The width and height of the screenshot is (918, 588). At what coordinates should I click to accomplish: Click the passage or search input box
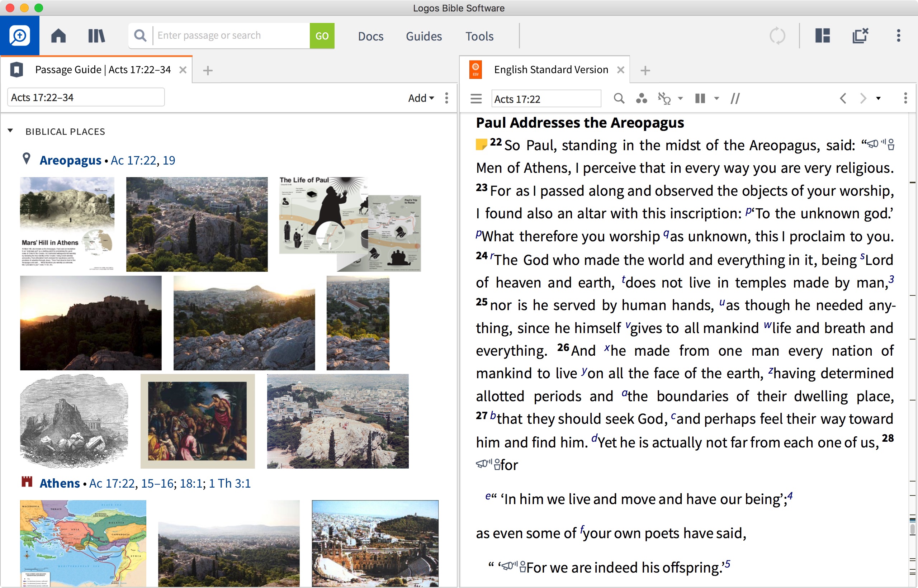click(x=231, y=36)
